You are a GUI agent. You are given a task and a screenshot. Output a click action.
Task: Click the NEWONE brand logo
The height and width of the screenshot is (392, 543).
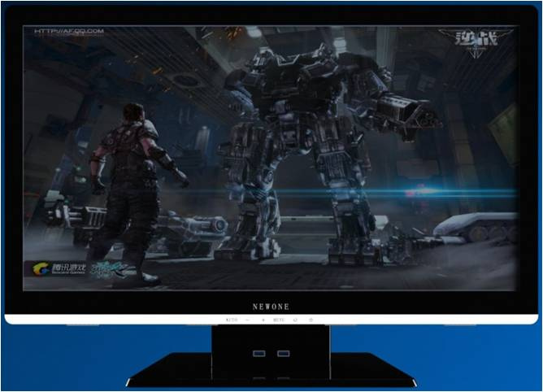click(271, 307)
